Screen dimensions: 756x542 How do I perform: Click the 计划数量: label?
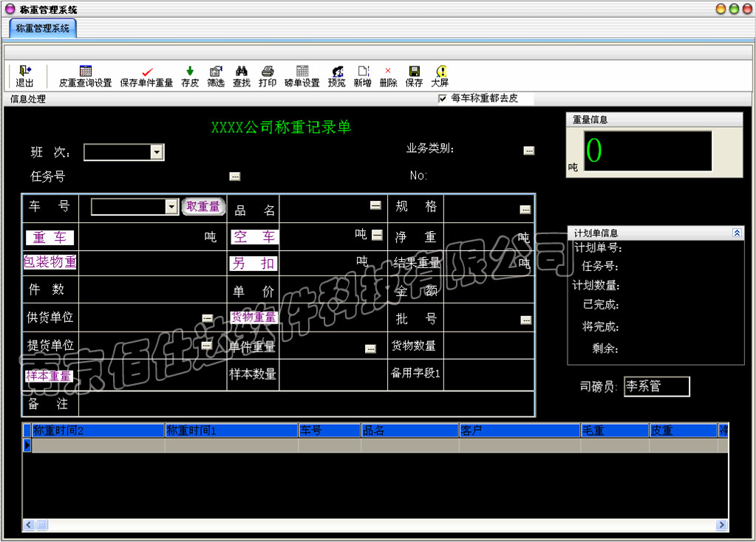tap(596, 285)
